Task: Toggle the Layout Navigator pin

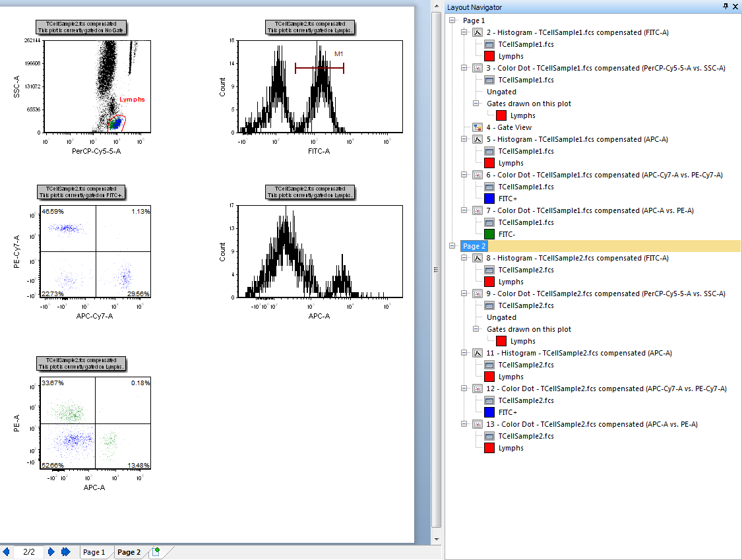Action: coord(726,7)
